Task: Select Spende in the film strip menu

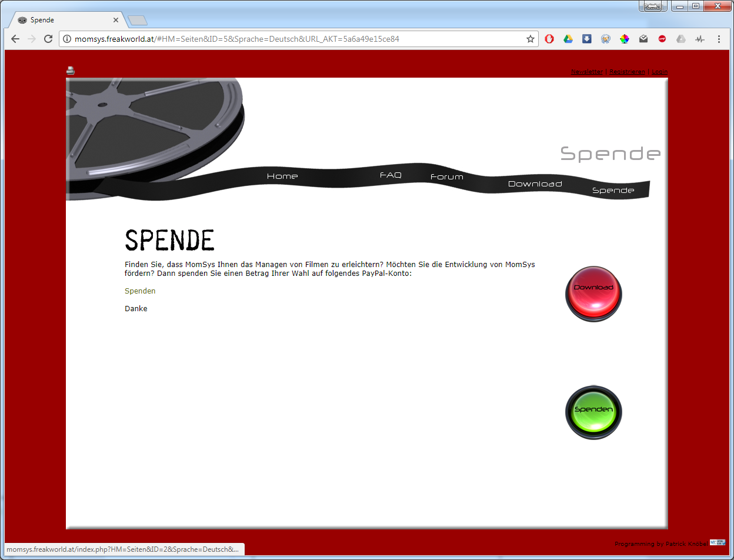Action: coord(613,190)
